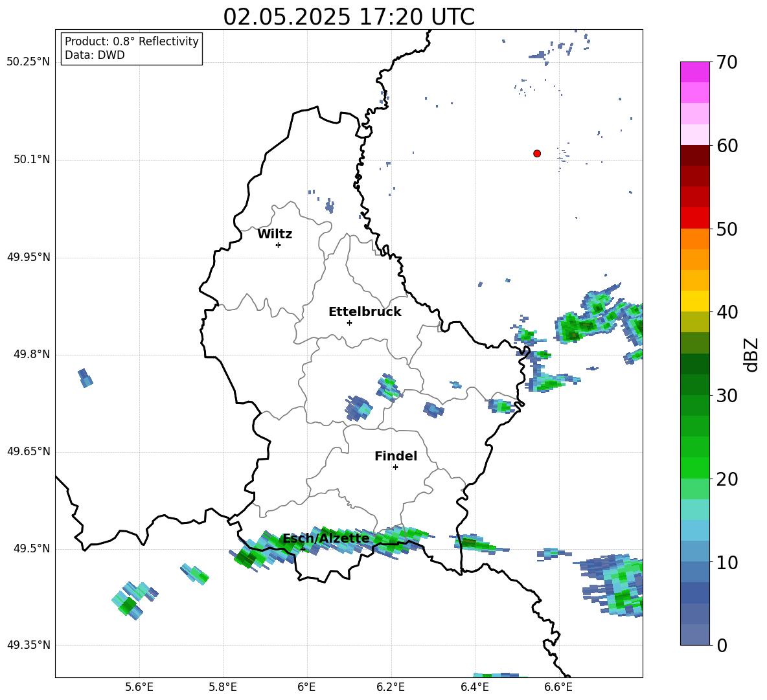
Task: Click the 50.1°N latitude label
Action: 32,160
